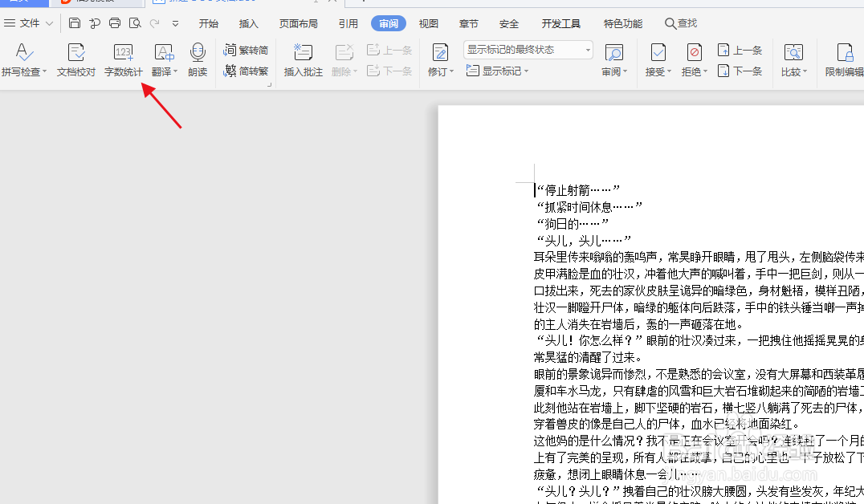Screen dimensions: 864x504
Task: Click the line 常昊猛的清醒了过来。
Action: pyautogui.click(x=588, y=357)
